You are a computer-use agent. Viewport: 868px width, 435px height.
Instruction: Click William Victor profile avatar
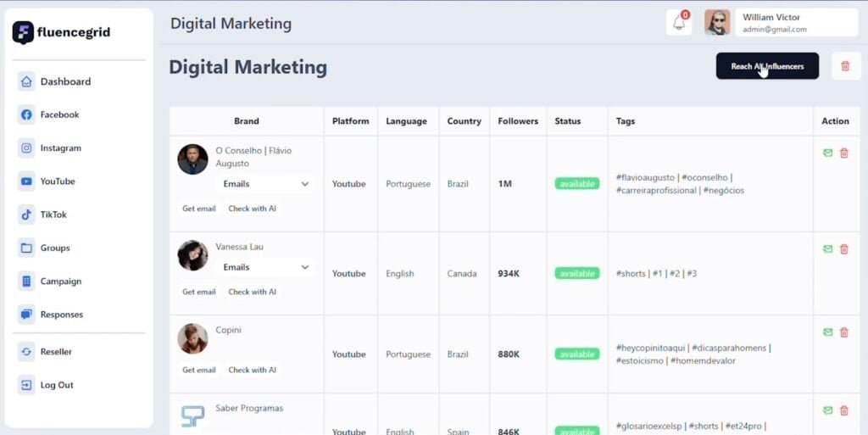point(717,23)
